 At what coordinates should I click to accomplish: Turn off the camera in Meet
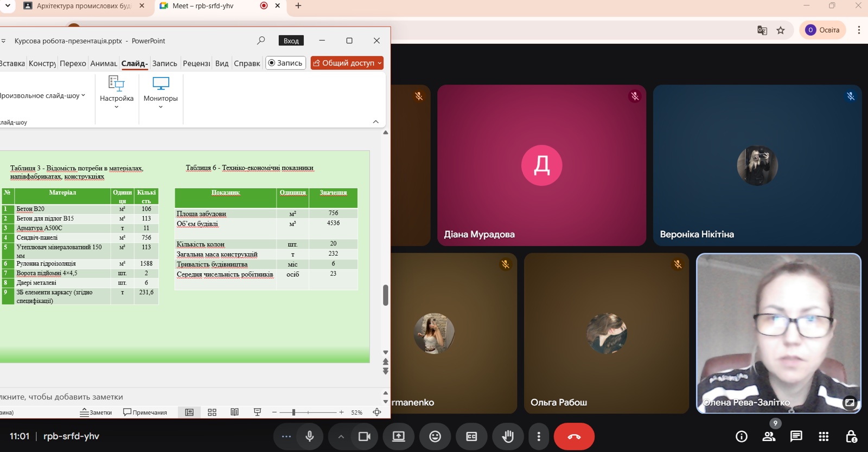pyautogui.click(x=364, y=436)
